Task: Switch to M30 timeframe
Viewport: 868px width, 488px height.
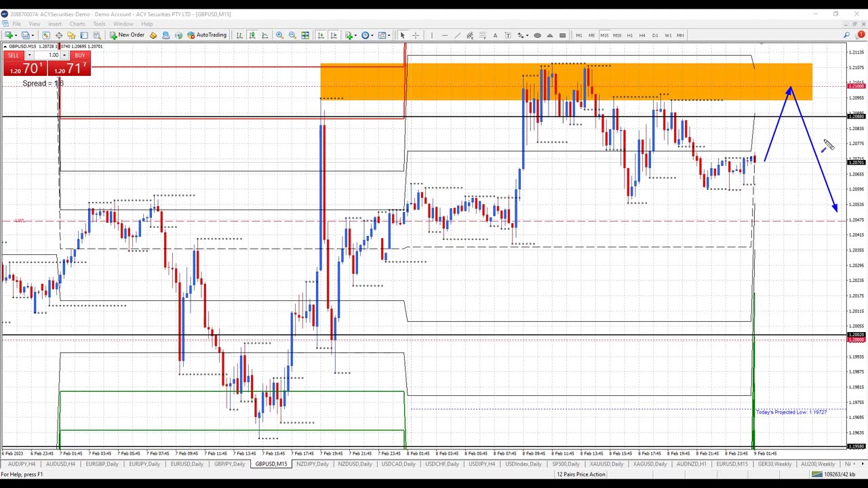Action: coord(617,35)
